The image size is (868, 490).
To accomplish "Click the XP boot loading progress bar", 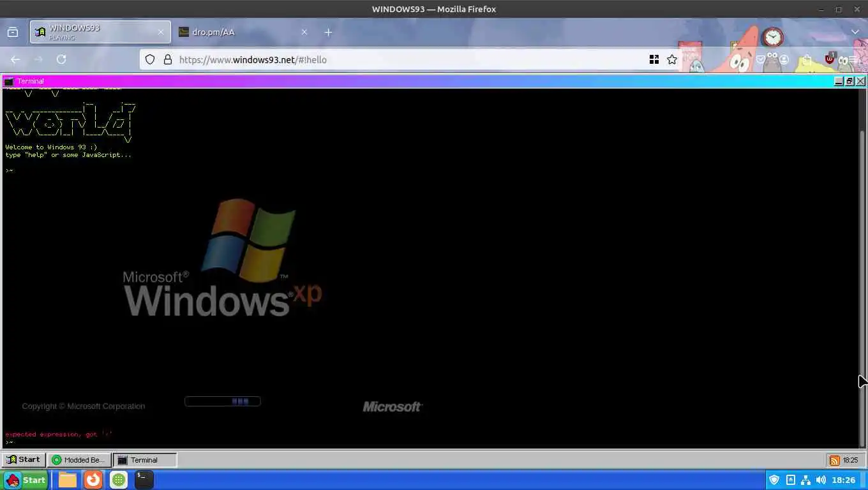I will [223, 401].
